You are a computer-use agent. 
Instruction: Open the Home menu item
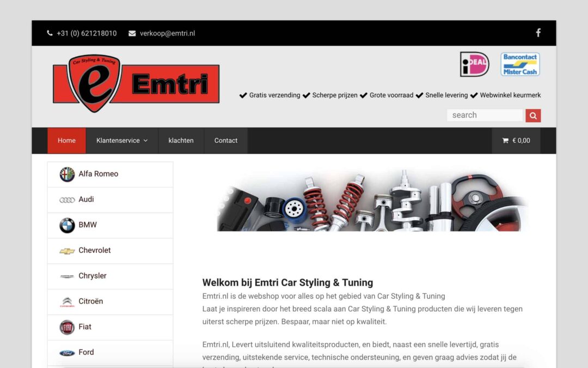point(66,141)
